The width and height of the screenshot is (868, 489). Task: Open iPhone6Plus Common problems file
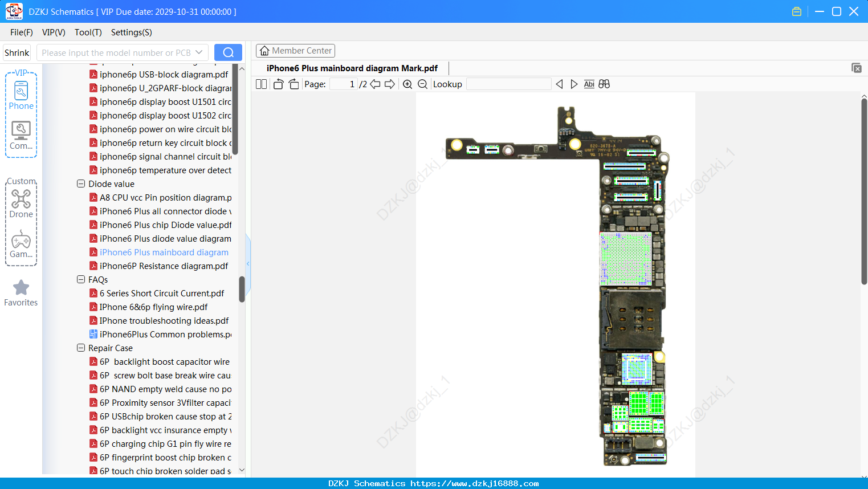click(165, 335)
